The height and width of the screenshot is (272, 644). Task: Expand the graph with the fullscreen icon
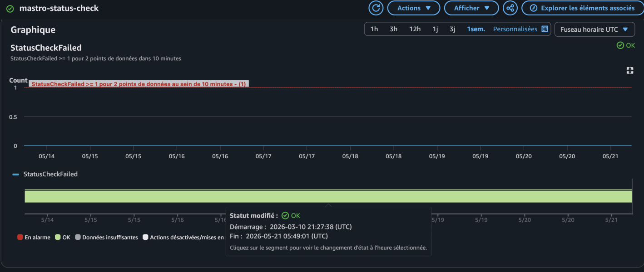click(630, 70)
